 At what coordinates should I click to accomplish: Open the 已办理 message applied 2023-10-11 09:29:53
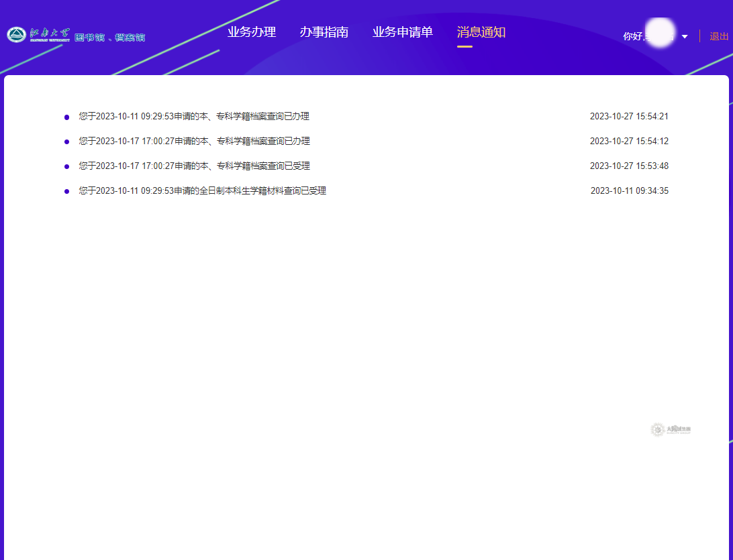pyautogui.click(x=194, y=117)
